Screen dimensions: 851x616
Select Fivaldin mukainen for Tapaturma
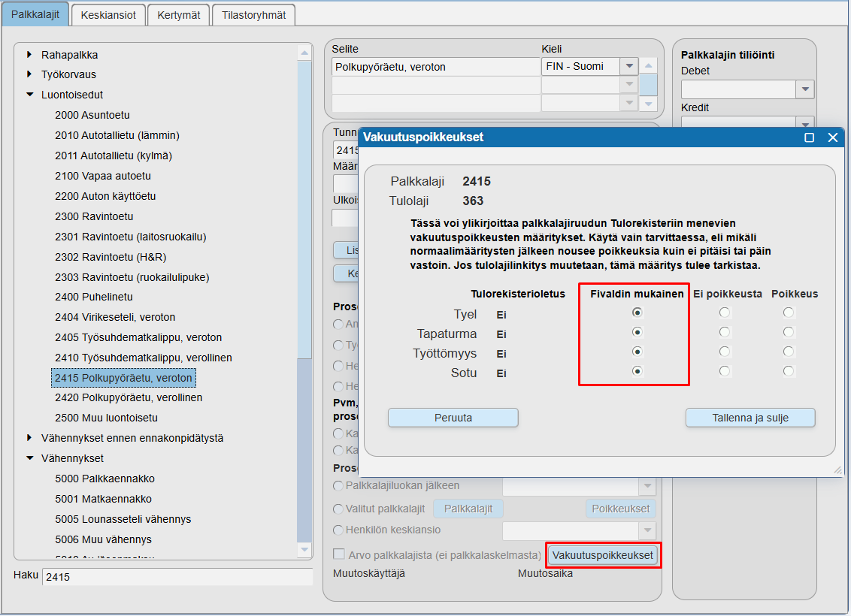(x=637, y=332)
